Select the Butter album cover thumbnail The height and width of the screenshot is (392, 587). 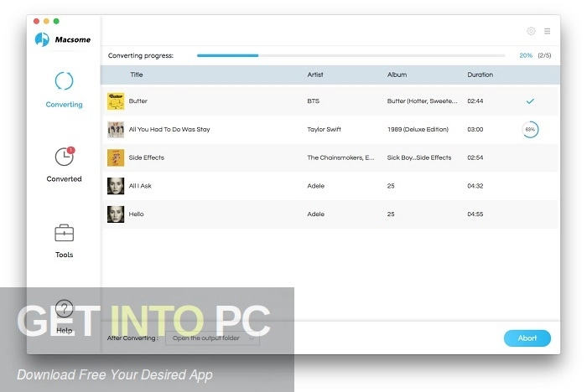pos(116,101)
